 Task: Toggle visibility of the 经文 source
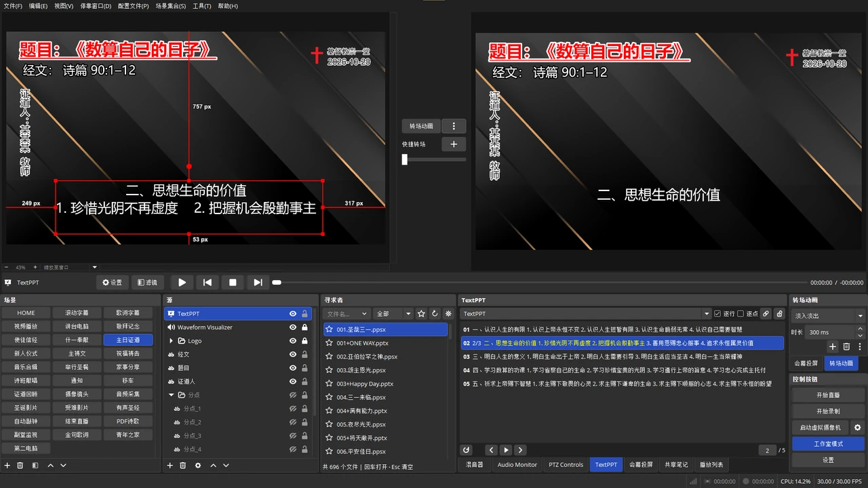292,354
